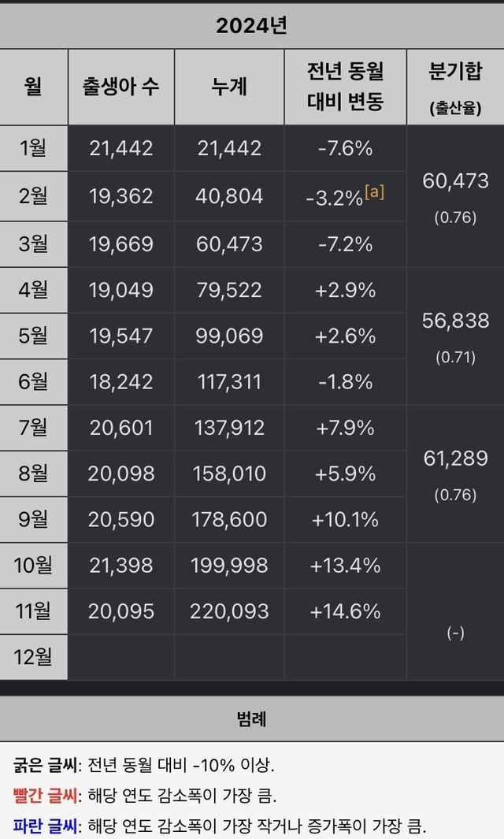Click the 범례 legend heading
The width and height of the screenshot is (504, 839).
[x=252, y=718]
